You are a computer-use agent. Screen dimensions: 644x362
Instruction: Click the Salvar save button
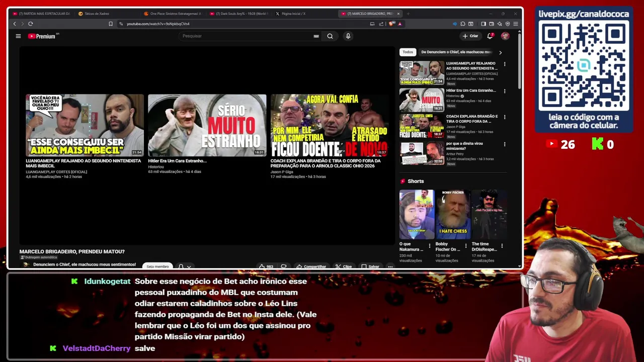[x=370, y=266]
